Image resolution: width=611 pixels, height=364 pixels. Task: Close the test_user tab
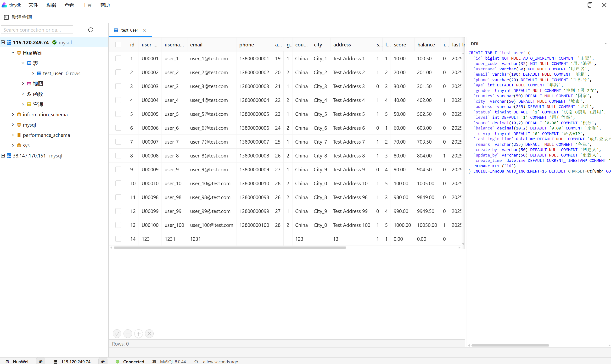click(145, 30)
